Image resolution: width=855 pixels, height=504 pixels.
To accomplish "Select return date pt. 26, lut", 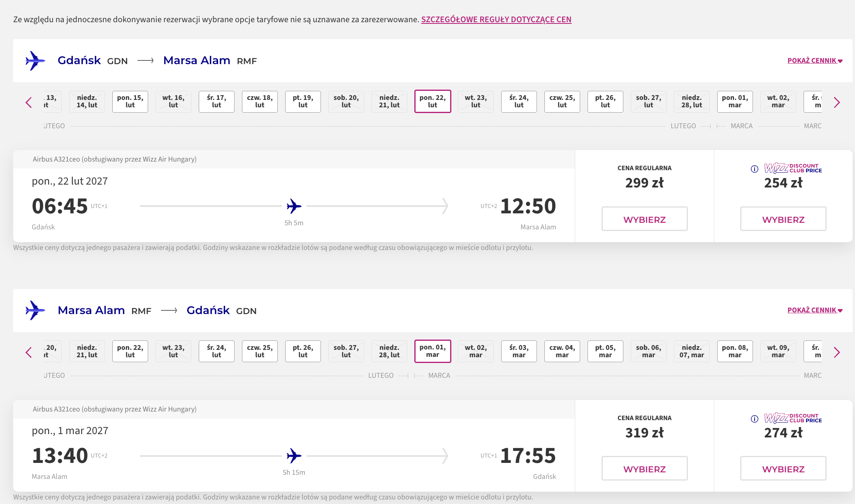I will pos(303,351).
